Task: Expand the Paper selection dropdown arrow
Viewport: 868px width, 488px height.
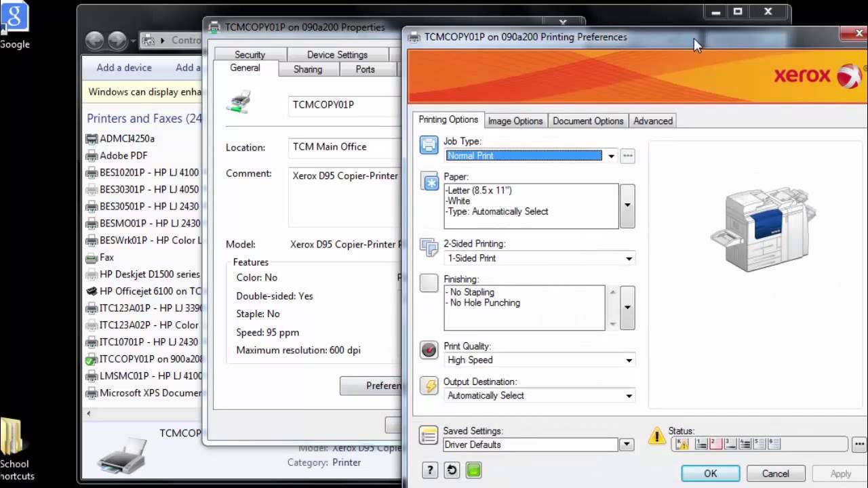Action: tap(627, 205)
